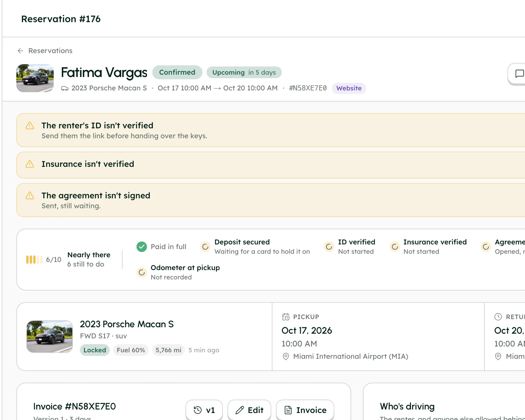Click the Deposit secured pending status icon
This screenshot has width=525, height=420.
[x=205, y=247]
